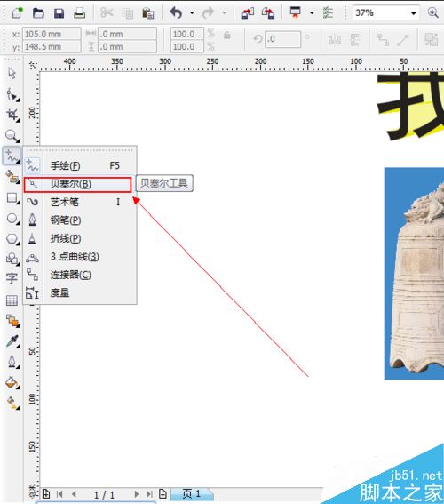
Task: Choose 折线(P) polyline option
Action: (80, 238)
